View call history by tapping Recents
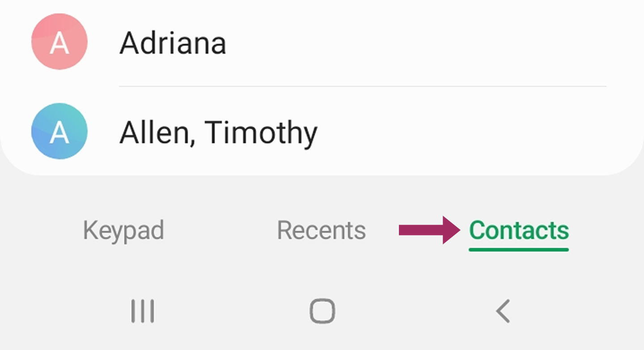The width and height of the screenshot is (644, 350). click(321, 230)
